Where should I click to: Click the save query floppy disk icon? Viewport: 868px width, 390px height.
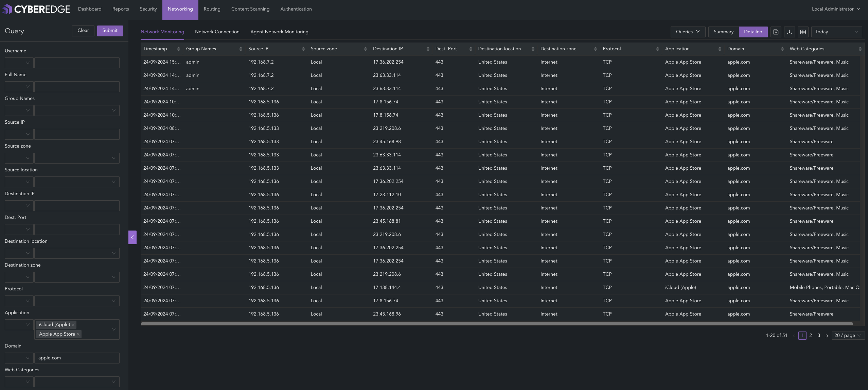click(776, 32)
